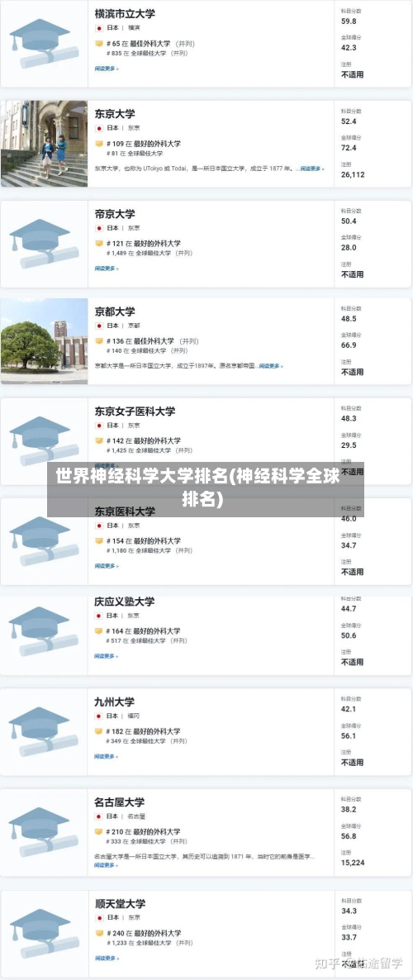Click 阅读更多 after the 京都大学 description
The image size is (413, 980).
tap(271, 365)
